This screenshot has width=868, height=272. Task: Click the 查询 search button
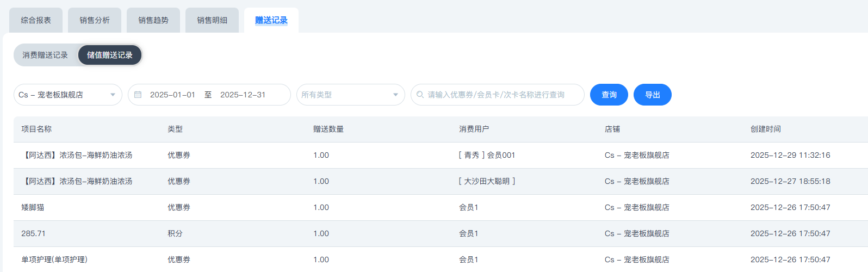609,95
